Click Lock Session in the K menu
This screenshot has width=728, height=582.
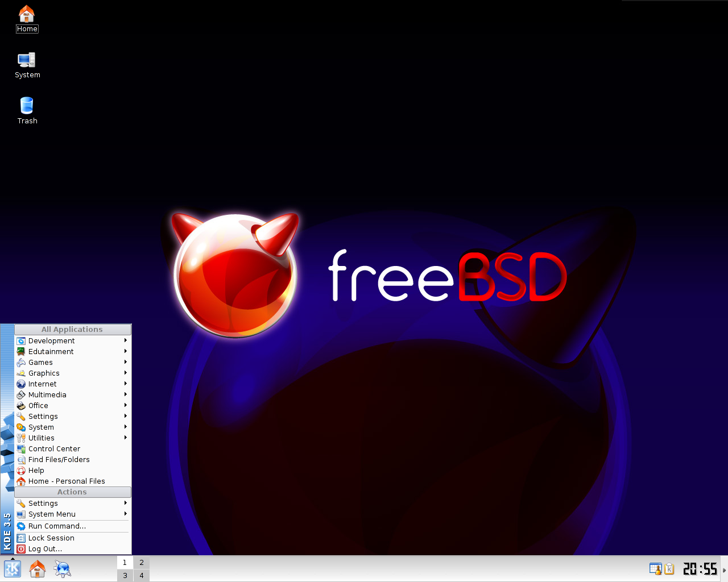(73, 538)
